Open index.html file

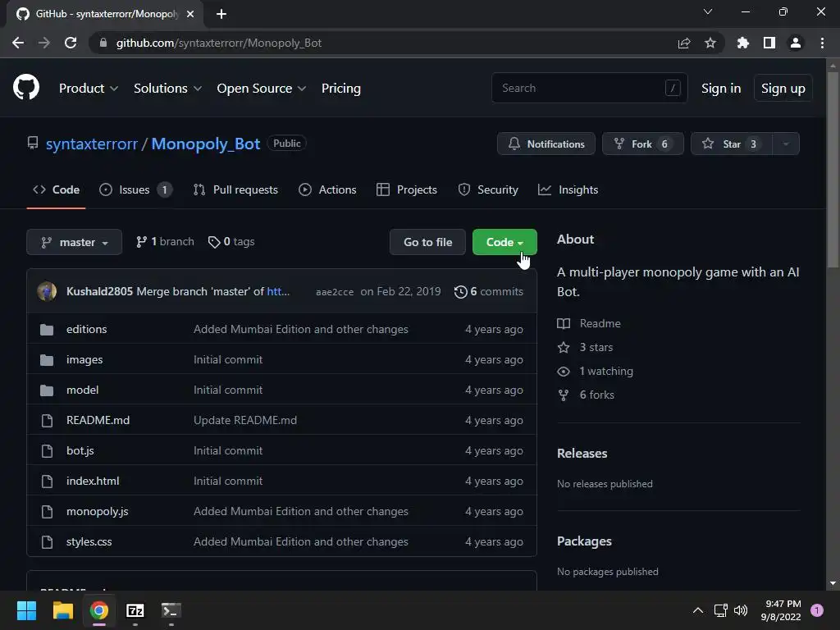pyautogui.click(x=93, y=481)
